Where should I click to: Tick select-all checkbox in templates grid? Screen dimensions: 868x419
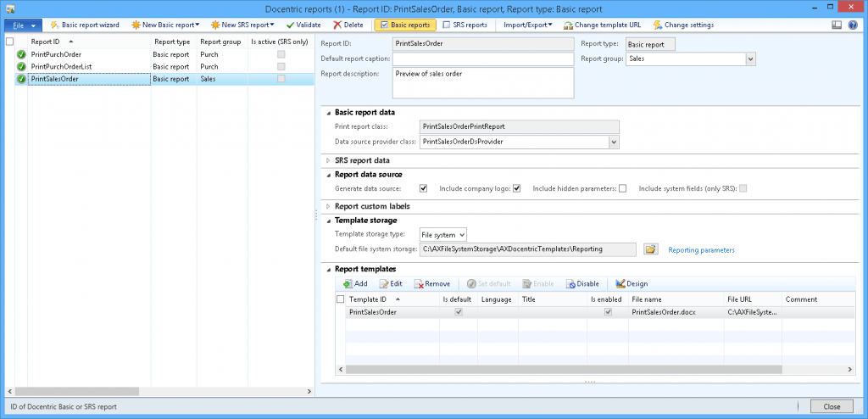pyautogui.click(x=341, y=299)
